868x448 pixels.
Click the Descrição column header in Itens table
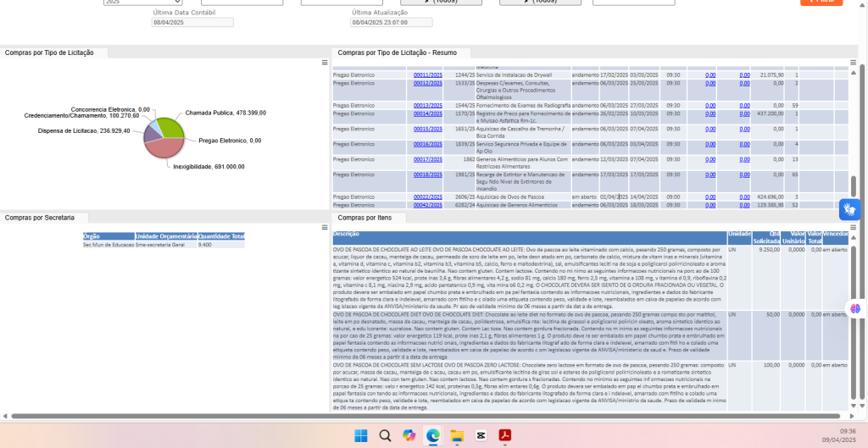pos(530,238)
